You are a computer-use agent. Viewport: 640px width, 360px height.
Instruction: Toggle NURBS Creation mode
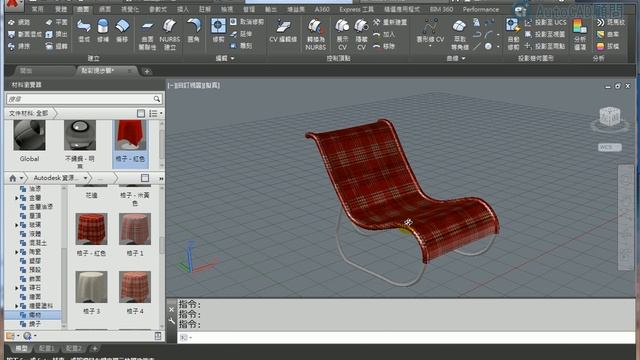(169, 35)
